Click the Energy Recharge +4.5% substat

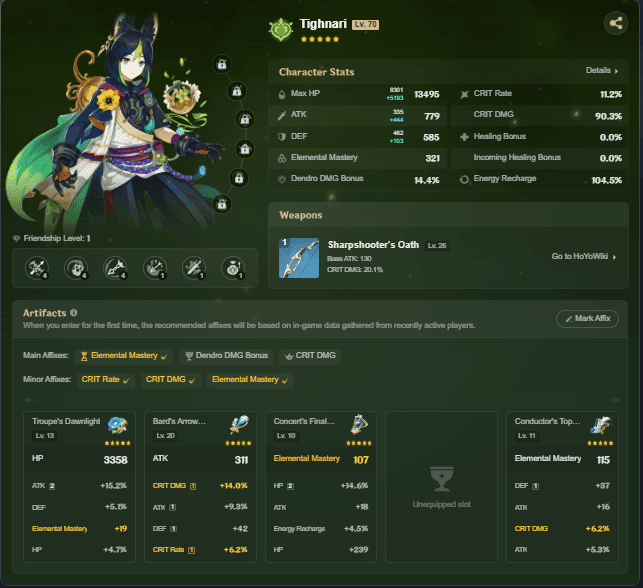tap(321, 529)
